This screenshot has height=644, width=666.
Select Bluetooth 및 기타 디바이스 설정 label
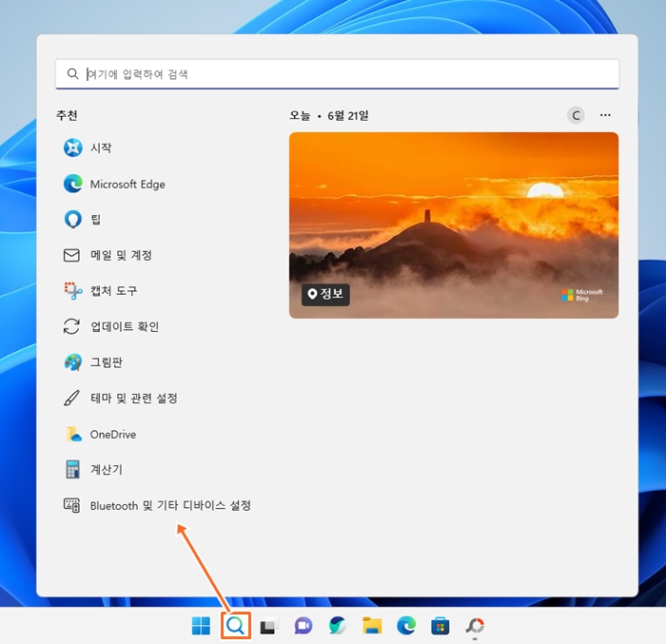[170, 505]
